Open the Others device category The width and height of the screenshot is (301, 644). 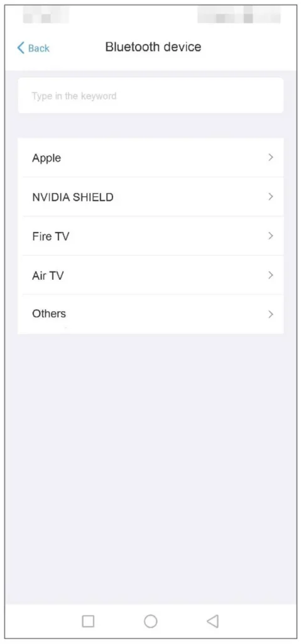coord(151,314)
